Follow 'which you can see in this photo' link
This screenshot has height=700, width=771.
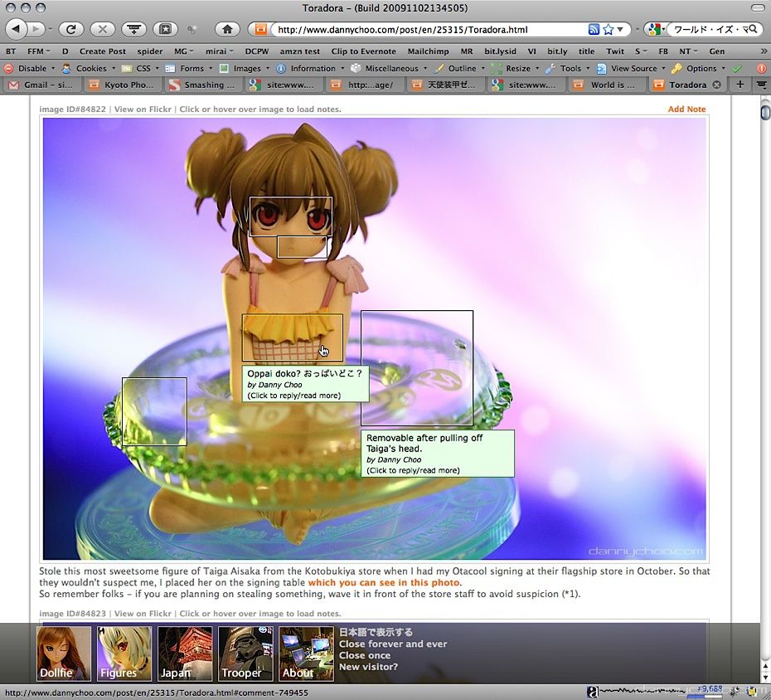tap(384, 582)
